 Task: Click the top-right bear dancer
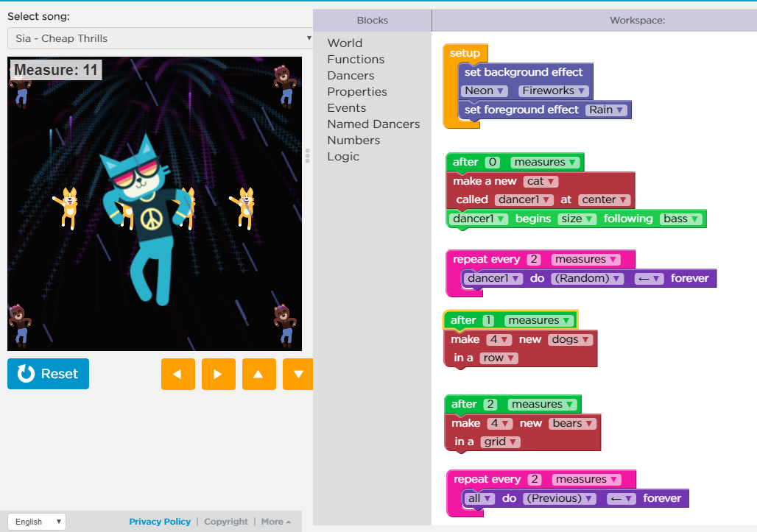(285, 87)
